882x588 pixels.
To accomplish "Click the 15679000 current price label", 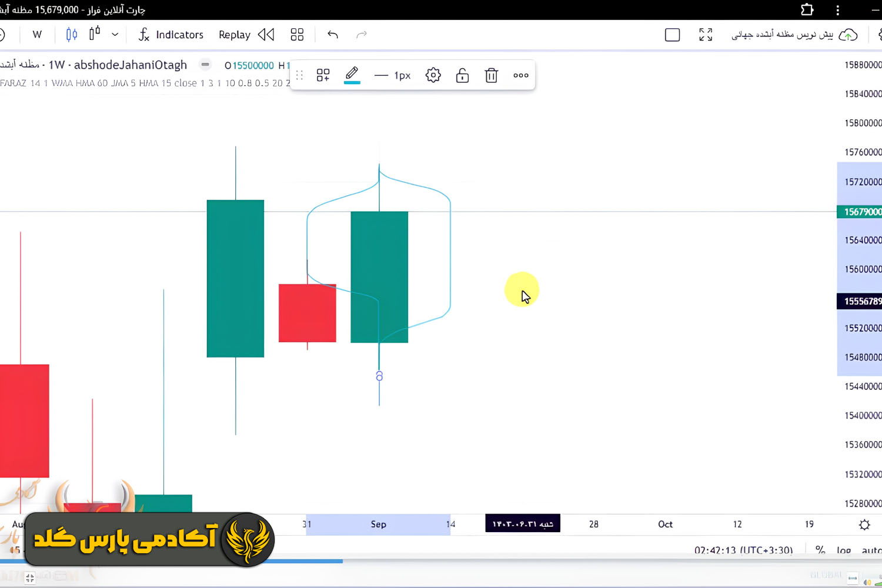I will [x=860, y=212].
